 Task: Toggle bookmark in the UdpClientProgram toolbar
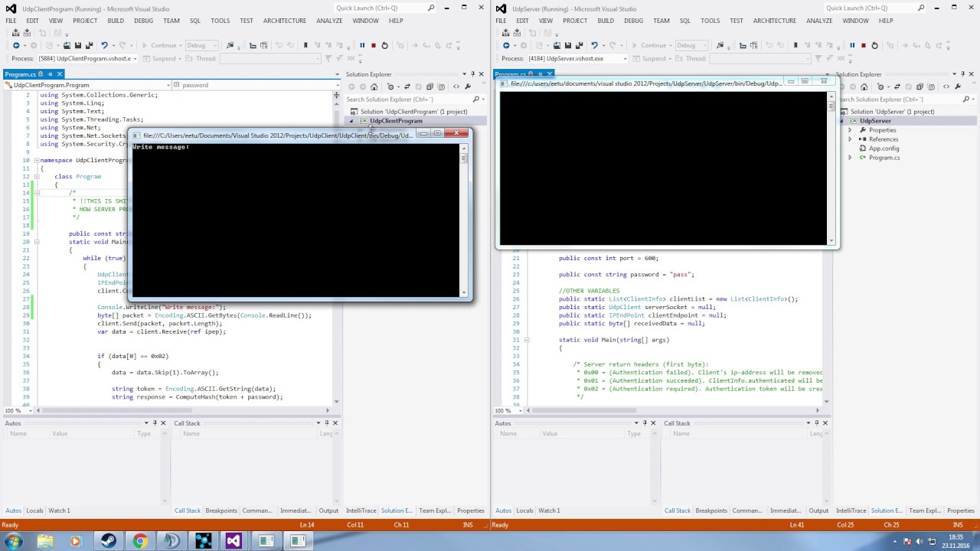point(305,45)
